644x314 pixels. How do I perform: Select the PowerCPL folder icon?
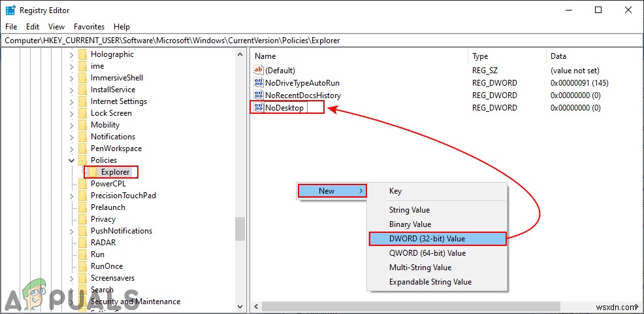coord(82,184)
